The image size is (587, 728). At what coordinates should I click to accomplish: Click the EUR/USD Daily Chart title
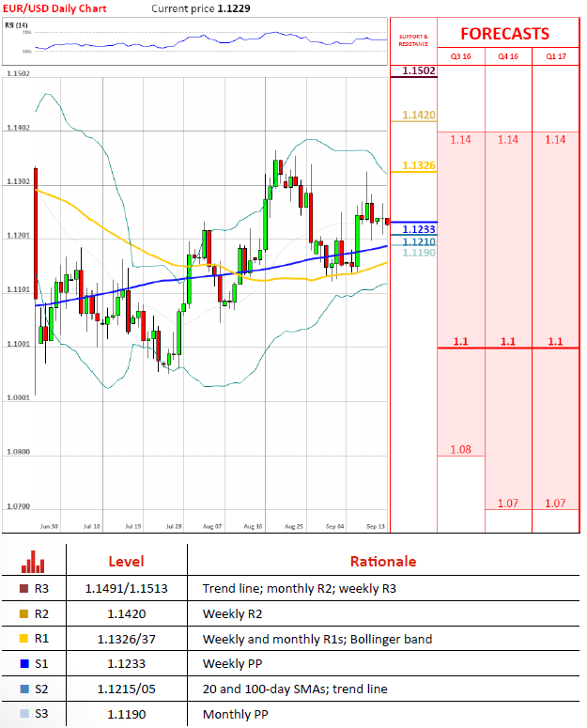pos(54,8)
